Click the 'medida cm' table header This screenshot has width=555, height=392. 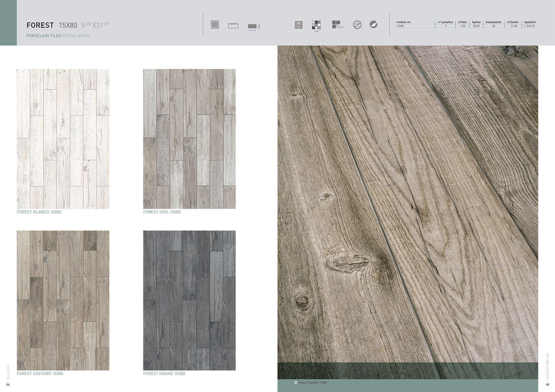(x=403, y=22)
